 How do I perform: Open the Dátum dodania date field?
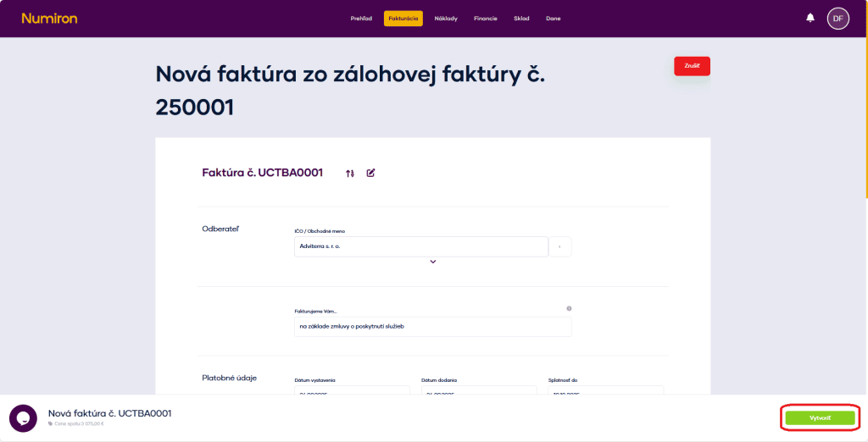pyautogui.click(x=479, y=390)
